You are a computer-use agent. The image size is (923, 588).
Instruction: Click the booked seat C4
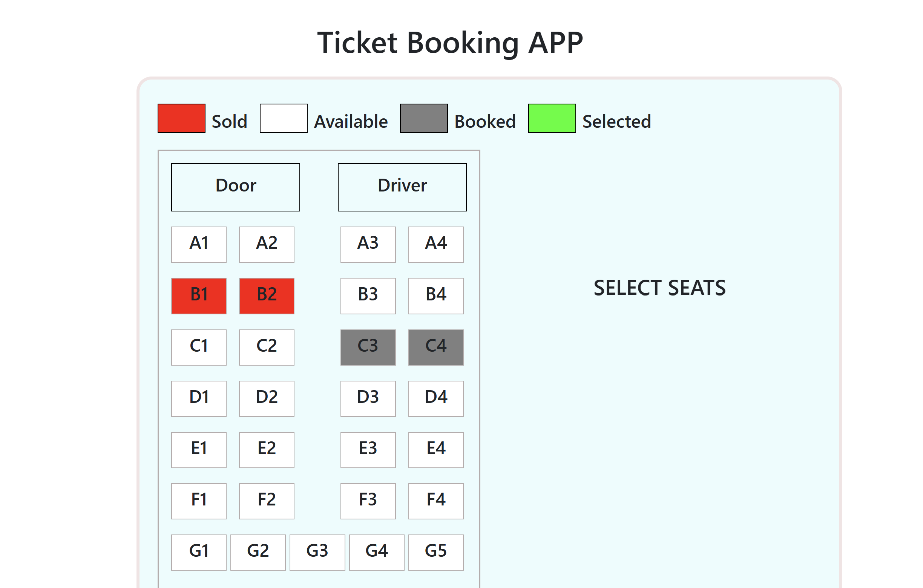coord(436,347)
